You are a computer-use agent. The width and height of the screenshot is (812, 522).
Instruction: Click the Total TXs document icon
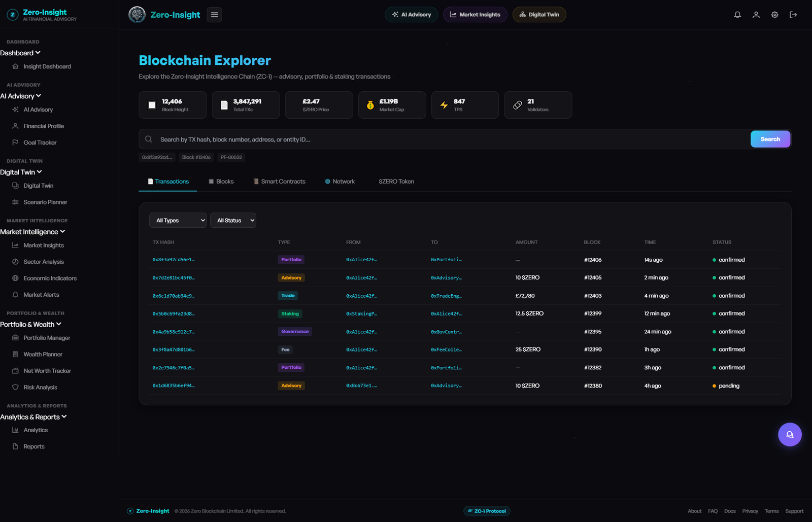[x=224, y=105]
